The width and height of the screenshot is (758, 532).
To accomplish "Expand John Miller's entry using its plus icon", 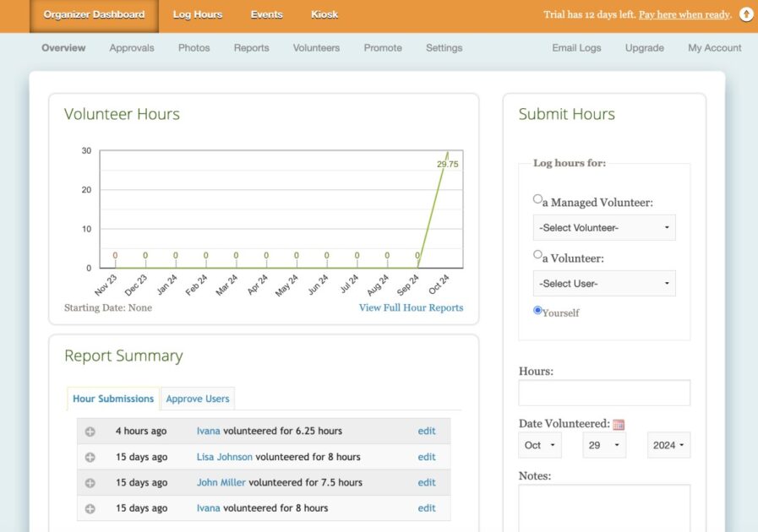I will pos(90,482).
